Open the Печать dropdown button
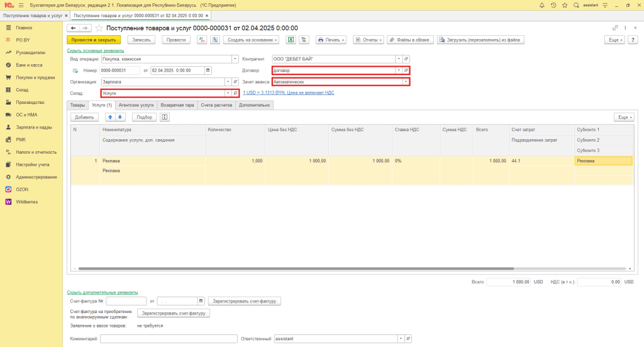 coord(331,40)
